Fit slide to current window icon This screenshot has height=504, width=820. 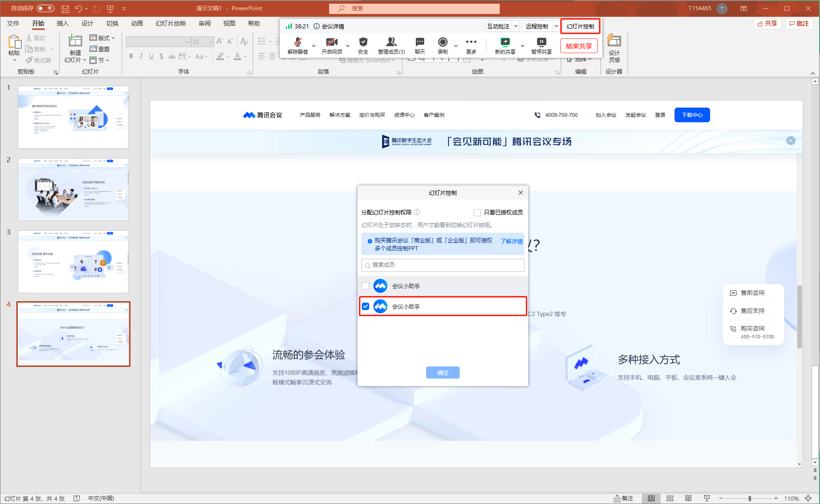click(x=808, y=498)
